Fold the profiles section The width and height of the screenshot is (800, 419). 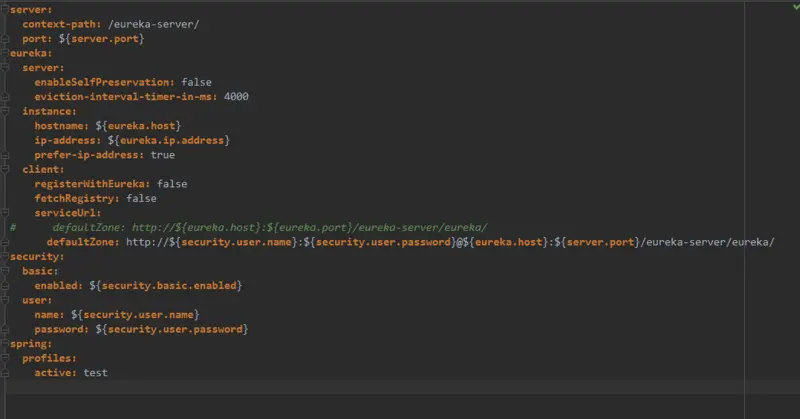[x=5, y=358]
